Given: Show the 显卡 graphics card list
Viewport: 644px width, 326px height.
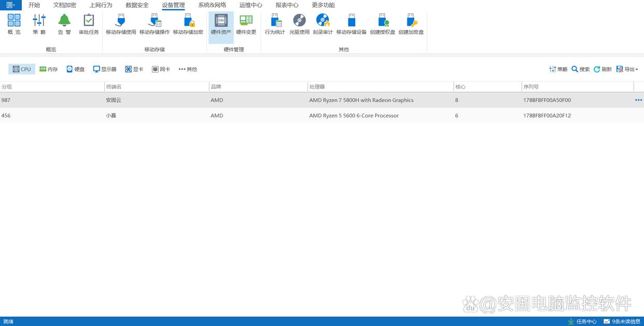Looking at the screenshot, I should tap(134, 69).
